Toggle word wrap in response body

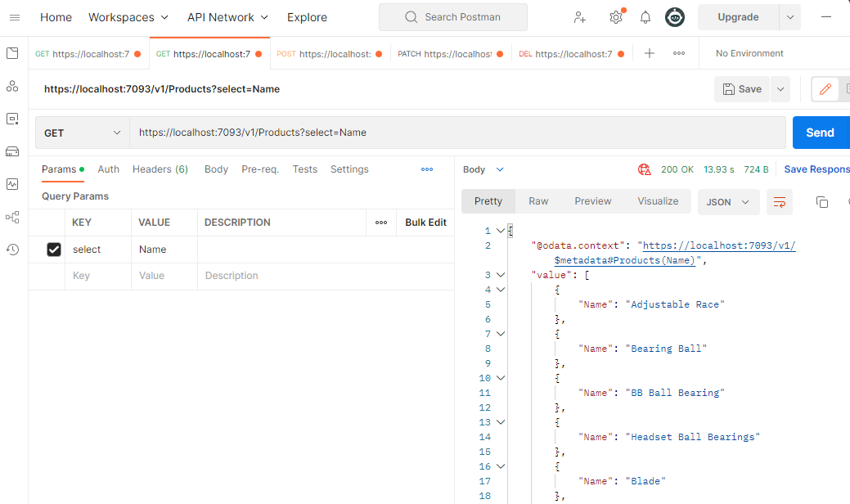point(780,202)
